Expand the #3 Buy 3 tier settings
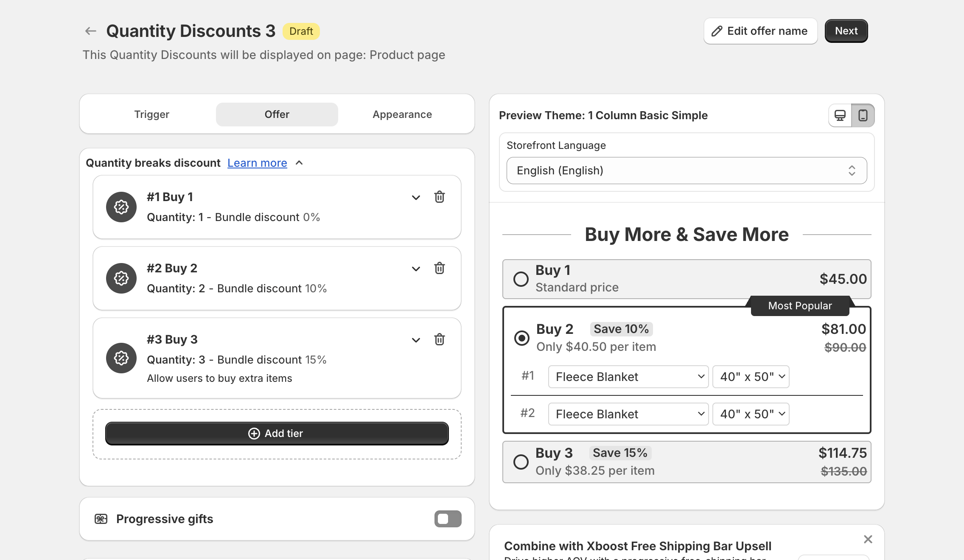Screen dimensions: 964x560 click(416, 340)
